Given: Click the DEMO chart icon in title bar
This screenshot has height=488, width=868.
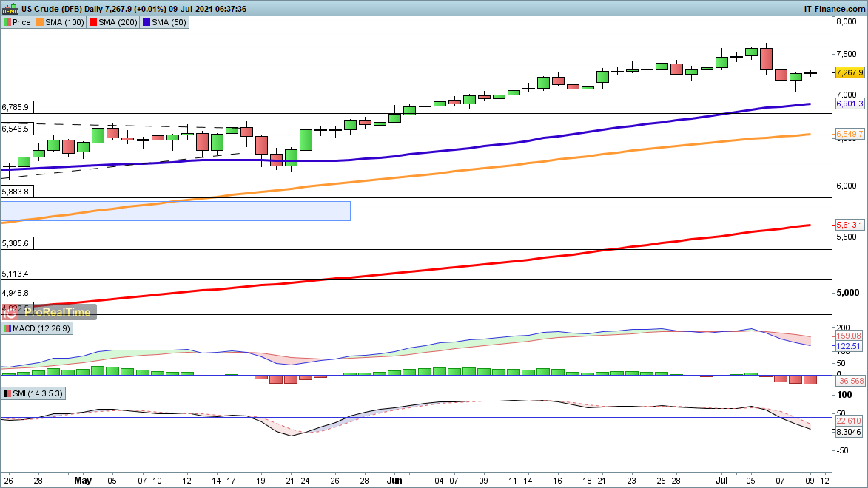Looking at the screenshot, I should click(x=10, y=8).
